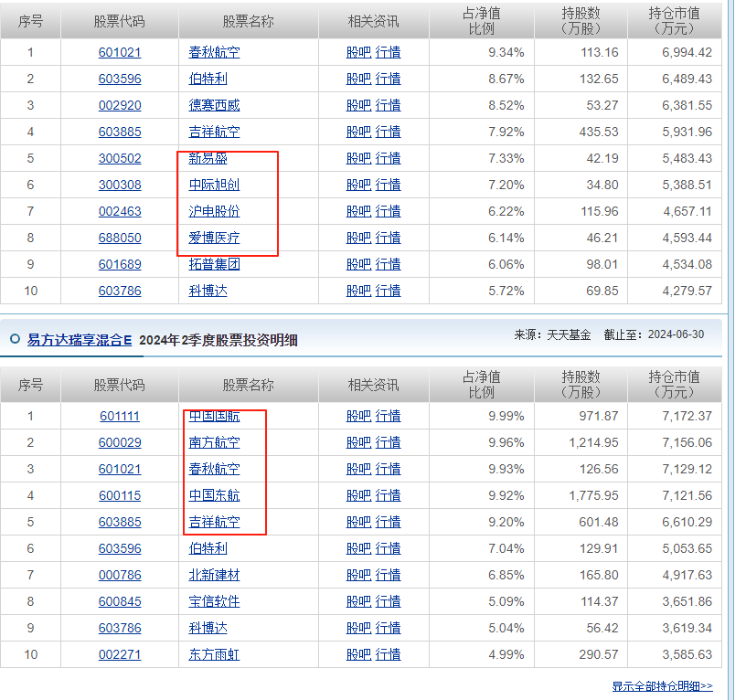Click 爱博医疗 stock name link
The height and width of the screenshot is (700, 746).
click(x=214, y=238)
